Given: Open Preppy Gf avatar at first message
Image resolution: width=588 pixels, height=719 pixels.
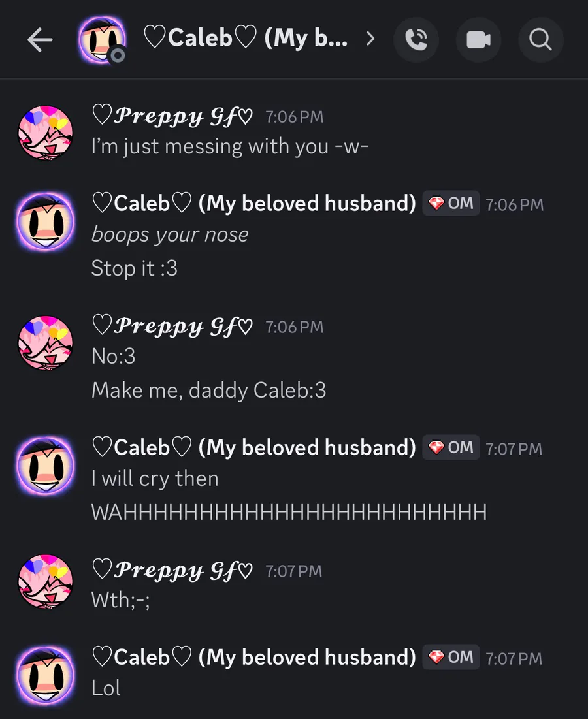Looking at the screenshot, I should 46,133.
